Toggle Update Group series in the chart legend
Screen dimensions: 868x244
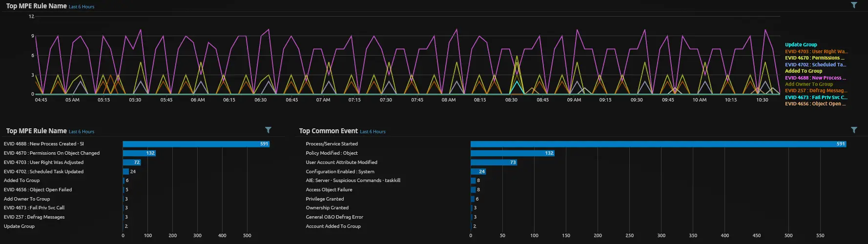point(801,44)
